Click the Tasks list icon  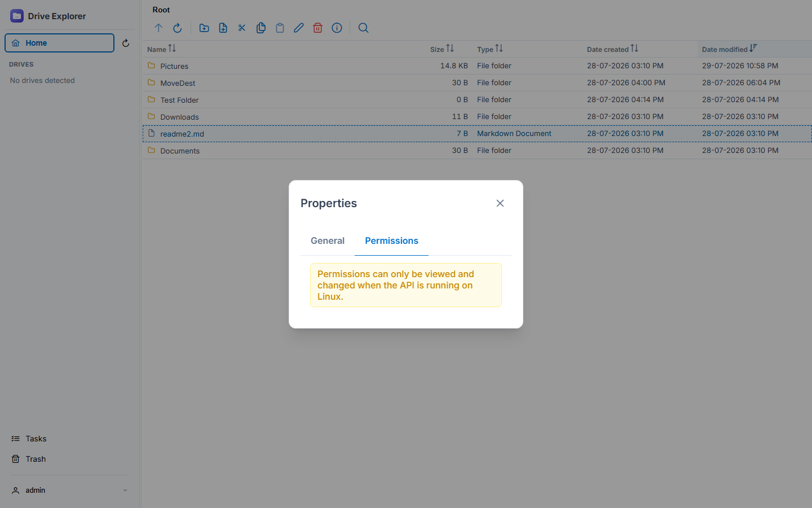(15, 439)
